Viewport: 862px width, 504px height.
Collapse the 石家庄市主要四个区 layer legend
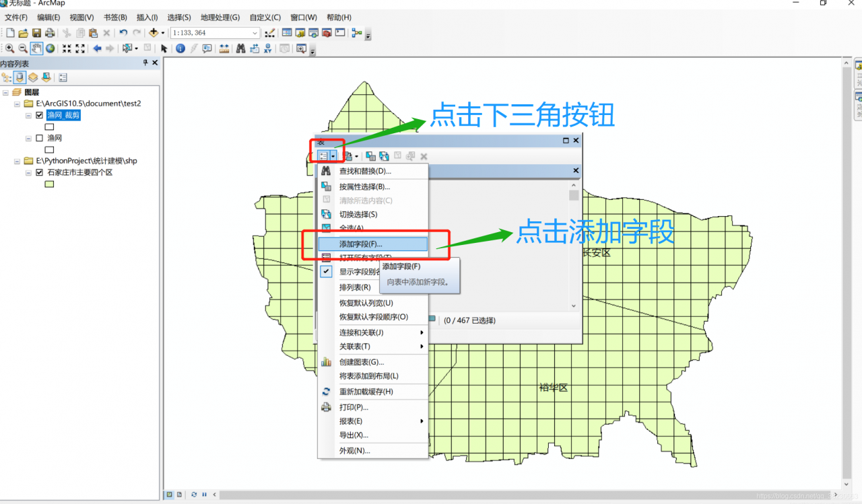tap(28, 172)
